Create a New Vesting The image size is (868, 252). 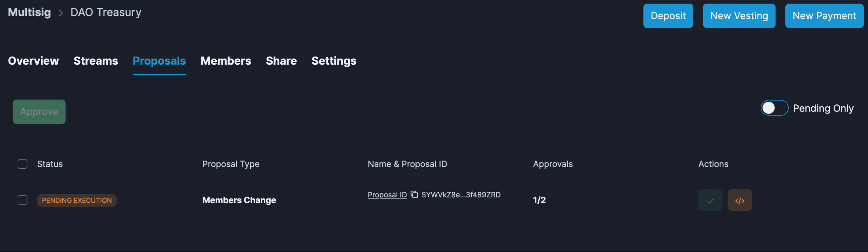tap(739, 16)
